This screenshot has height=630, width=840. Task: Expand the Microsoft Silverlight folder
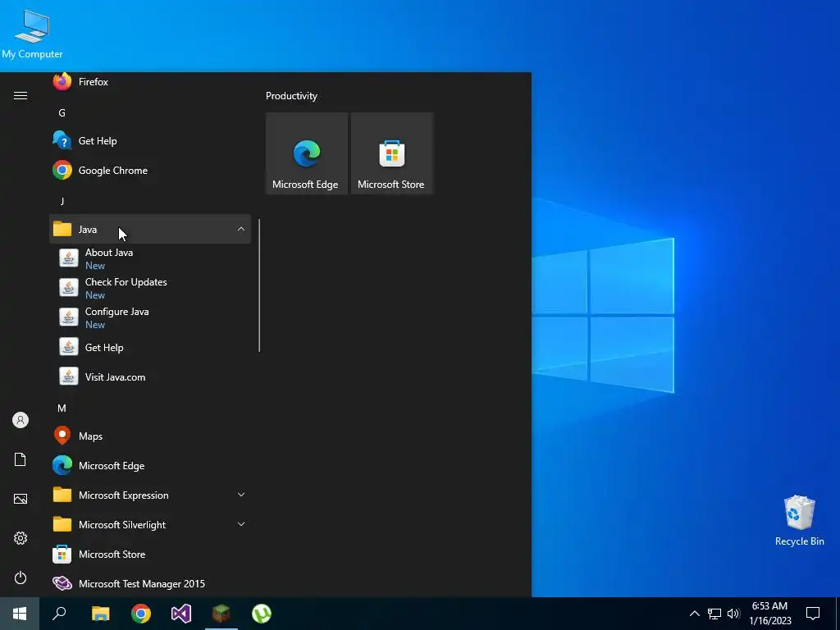pyautogui.click(x=150, y=524)
